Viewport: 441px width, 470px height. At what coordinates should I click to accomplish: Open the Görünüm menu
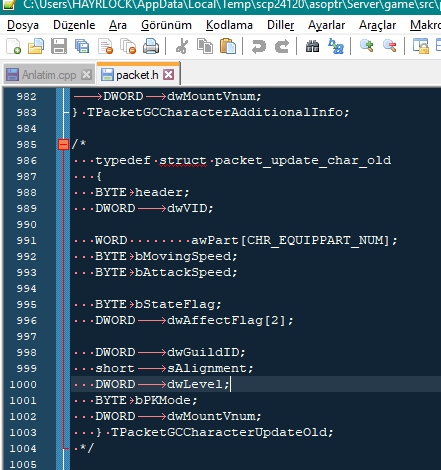coord(166,25)
